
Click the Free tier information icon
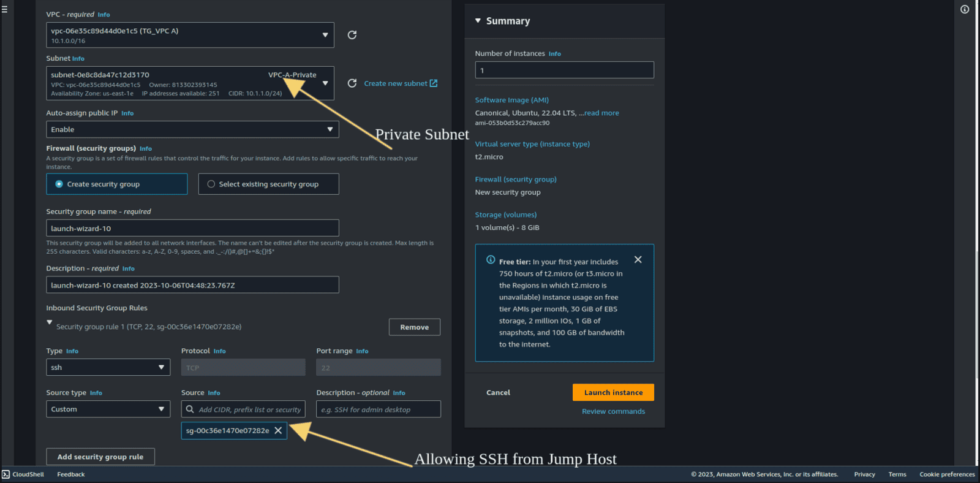point(491,260)
